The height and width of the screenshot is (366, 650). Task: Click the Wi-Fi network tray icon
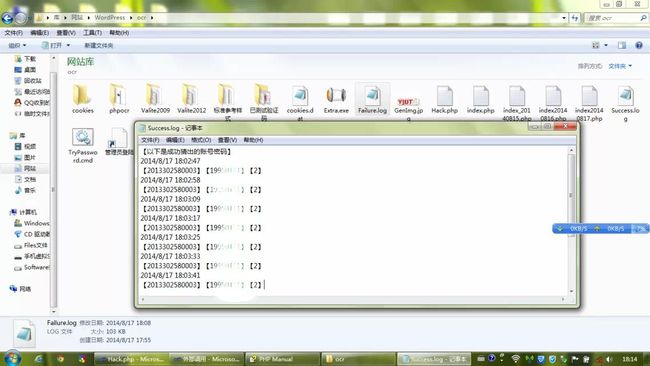(x=516, y=359)
